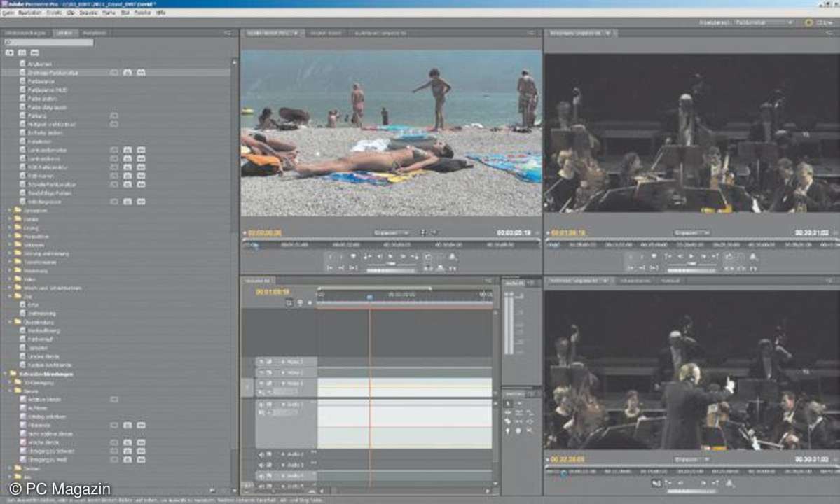Select the Selection tool in Tools panel
The image size is (840, 504).
point(508,403)
